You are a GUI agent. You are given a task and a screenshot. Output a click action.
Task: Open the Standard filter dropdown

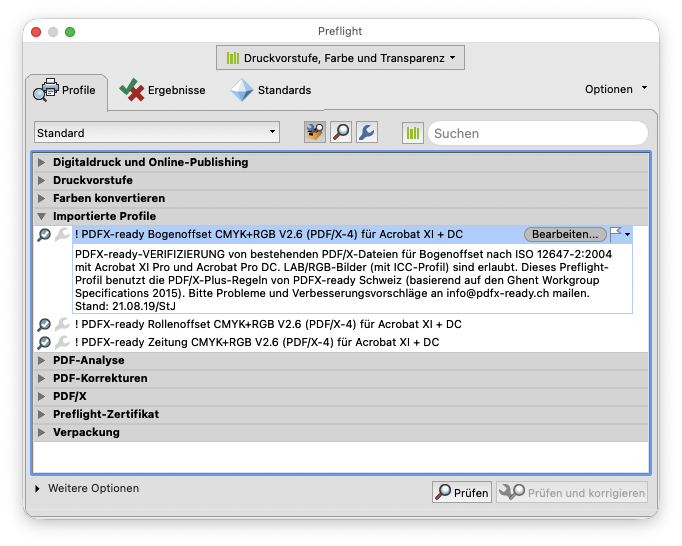(x=157, y=132)
